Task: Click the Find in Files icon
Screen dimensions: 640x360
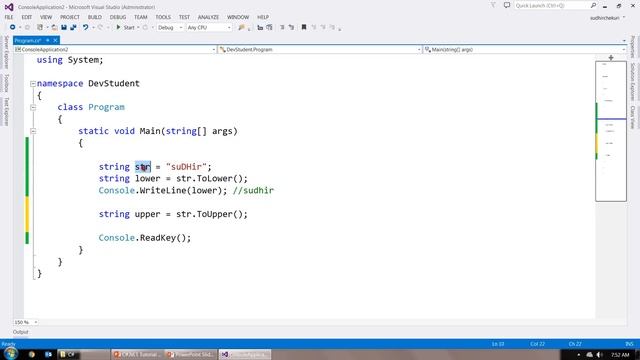Action: [x=241, y=27]
